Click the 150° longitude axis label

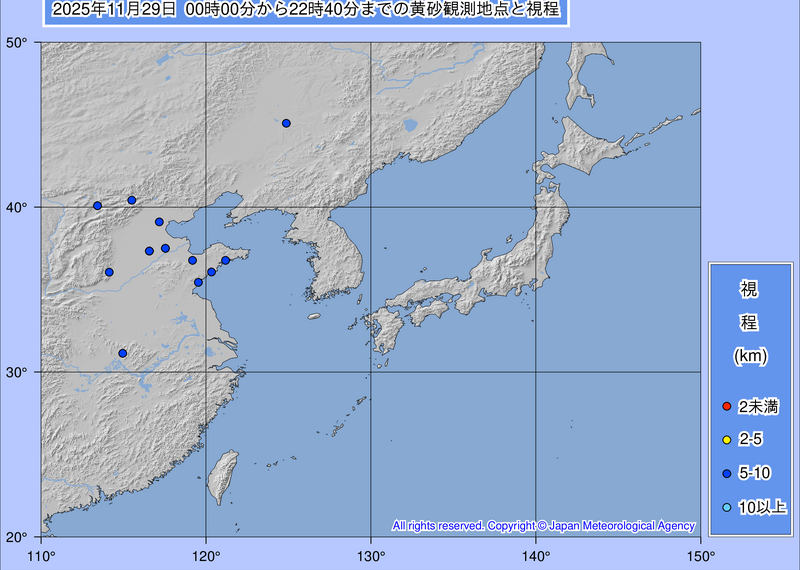(x=701, y=556)
